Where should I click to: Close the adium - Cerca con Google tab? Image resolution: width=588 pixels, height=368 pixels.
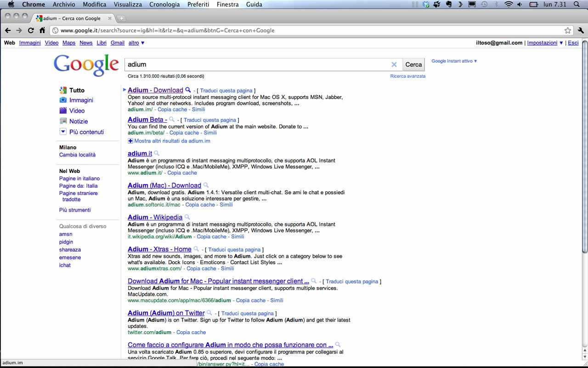pos(110,18)
